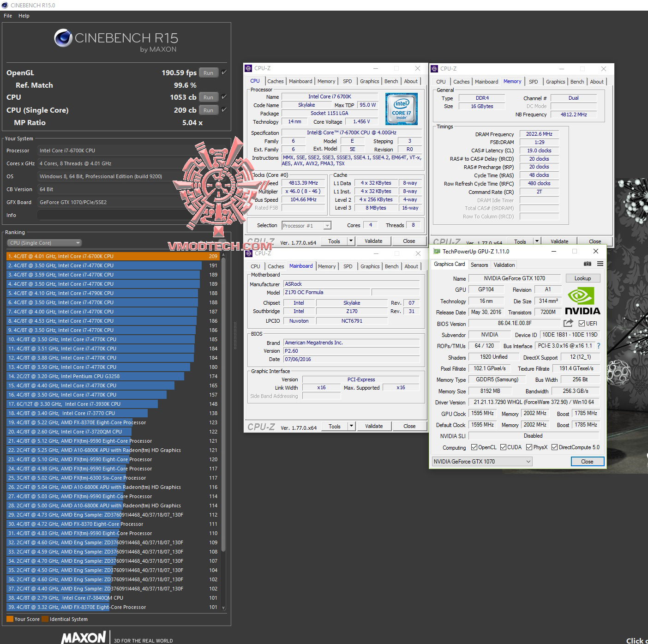Open the GPU-Z hamburger menu

(600, 264)
